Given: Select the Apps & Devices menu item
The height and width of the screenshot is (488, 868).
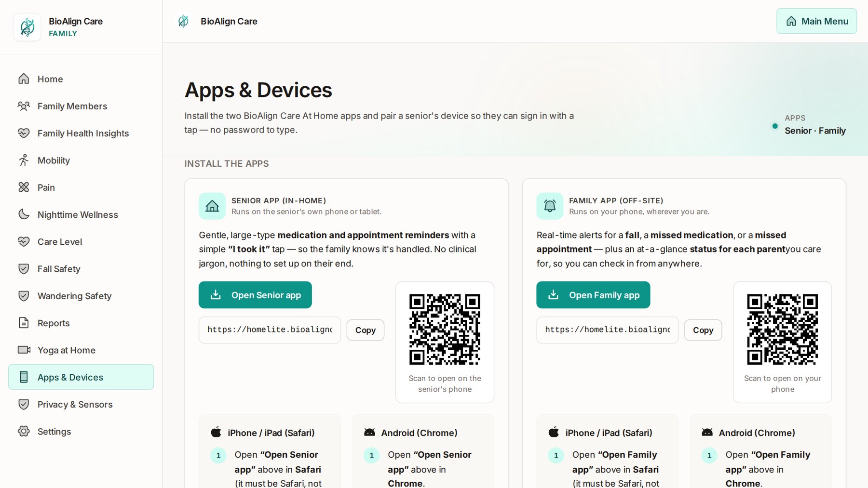Looking at the screenshot, I should click(x=81, y=377).
